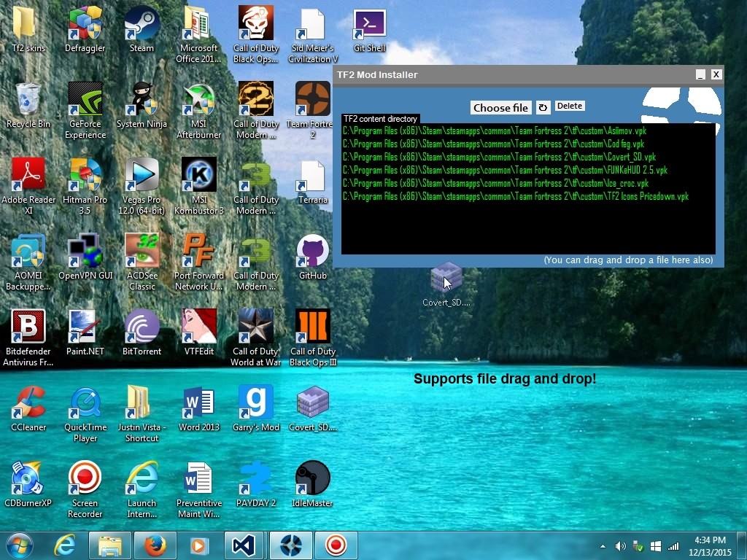Select Sid Meier's Civilization V icon
747x560 pixels.
pos(312,34)
